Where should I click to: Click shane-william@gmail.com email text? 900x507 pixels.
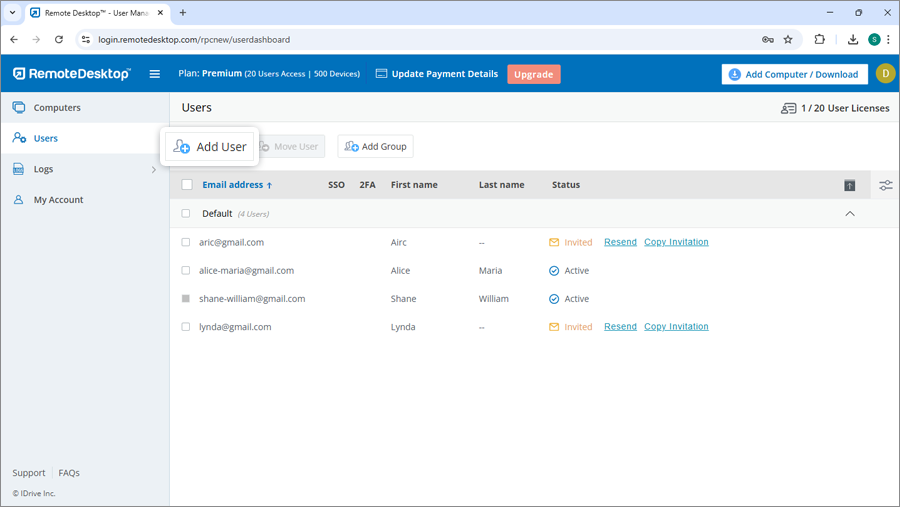pyautogui.click(x=252, y=299)
